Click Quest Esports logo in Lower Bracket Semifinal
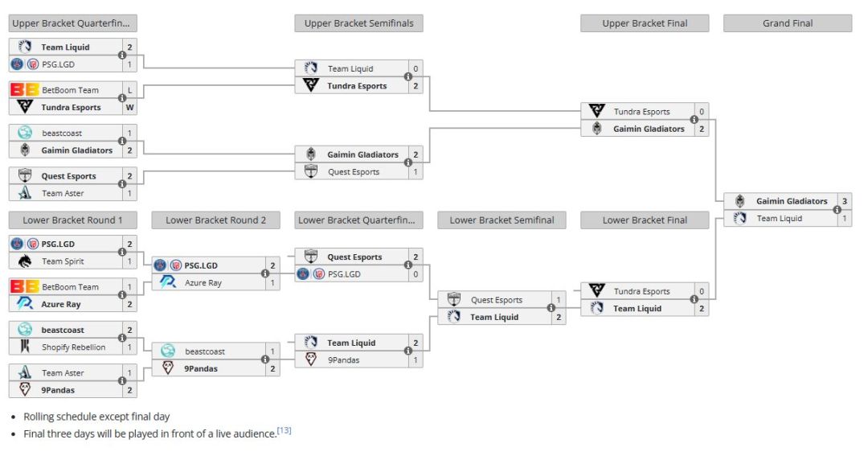 click(454, 300)
